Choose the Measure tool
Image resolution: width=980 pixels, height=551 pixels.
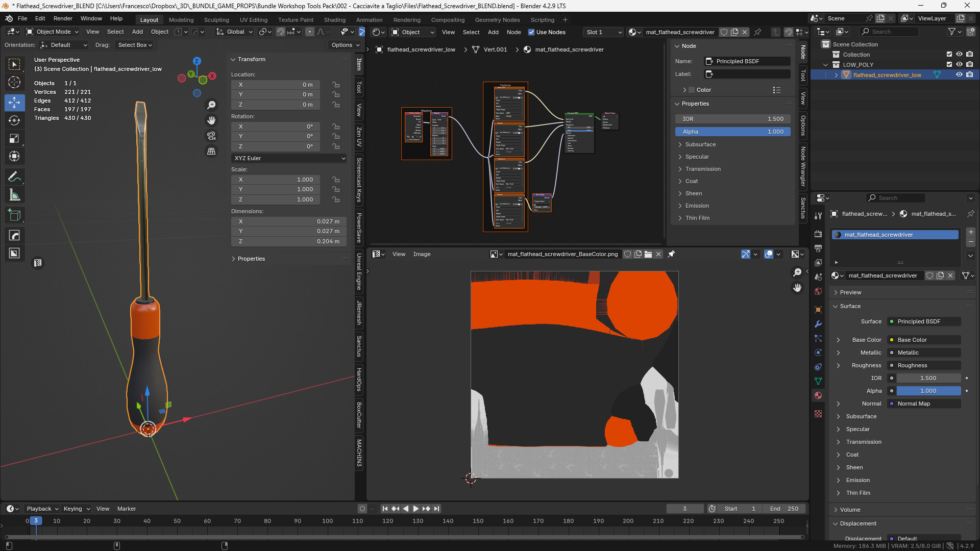[14, 195]
